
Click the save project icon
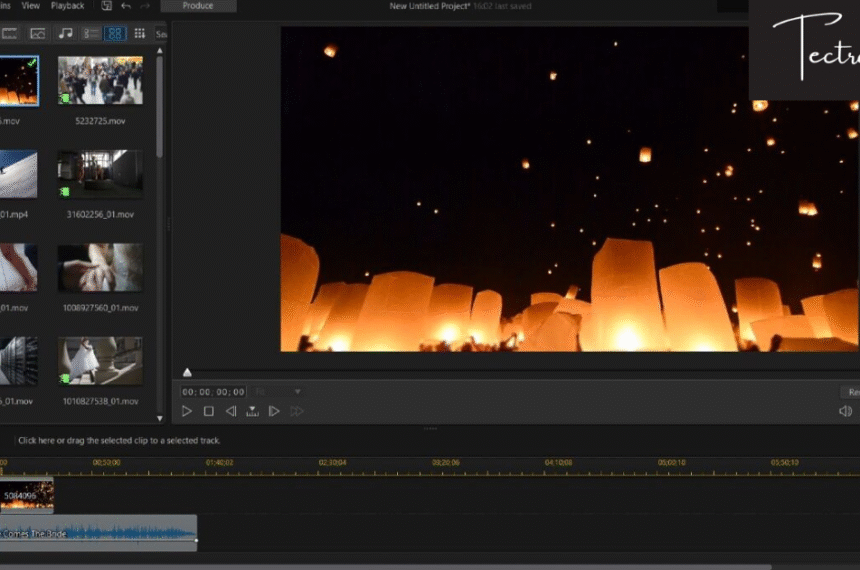coord(106,5)
